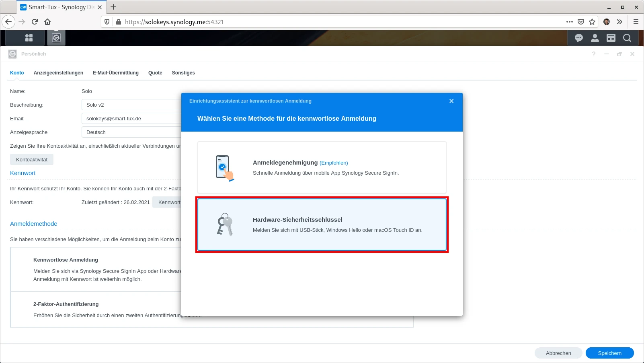
Task: Open the DSM widgets panel icon
Action: [611, 38]
